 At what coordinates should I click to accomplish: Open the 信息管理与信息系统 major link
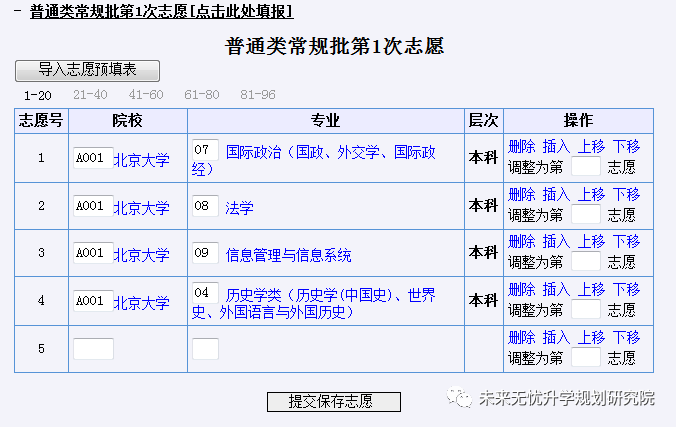pyautogui.click(x=288, y=255)
